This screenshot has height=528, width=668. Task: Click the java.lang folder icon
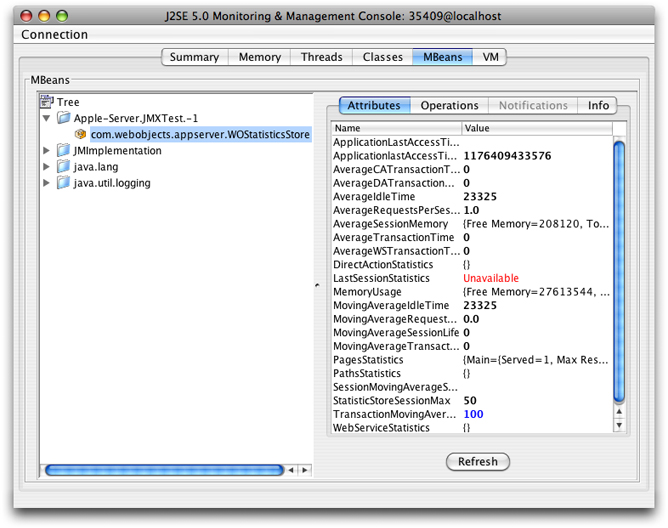pos(64,166)
